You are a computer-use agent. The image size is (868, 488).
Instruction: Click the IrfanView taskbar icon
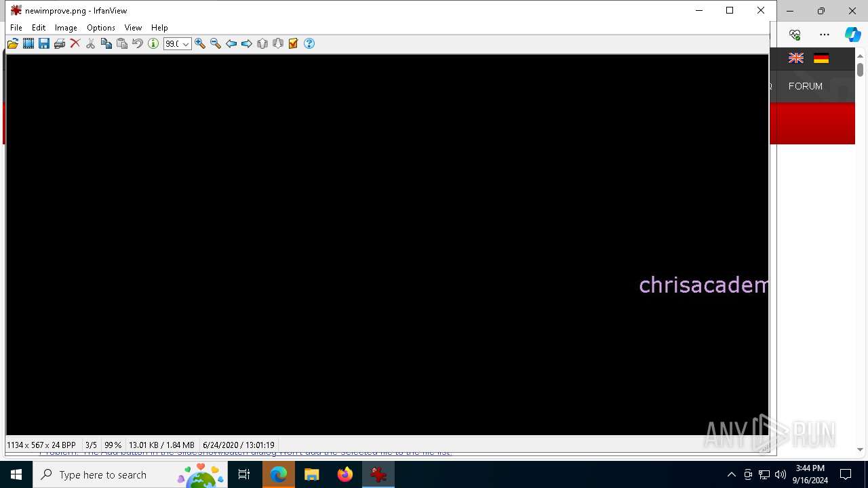pos(378,474)
